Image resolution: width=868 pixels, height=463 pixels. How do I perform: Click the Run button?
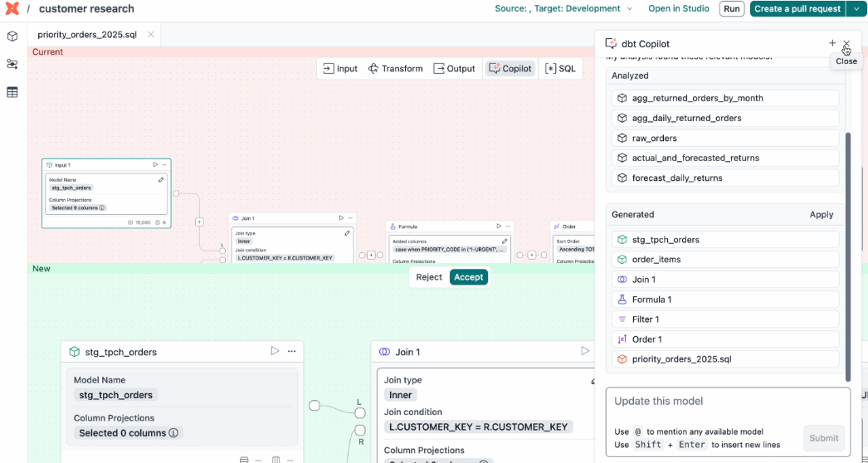731,9
